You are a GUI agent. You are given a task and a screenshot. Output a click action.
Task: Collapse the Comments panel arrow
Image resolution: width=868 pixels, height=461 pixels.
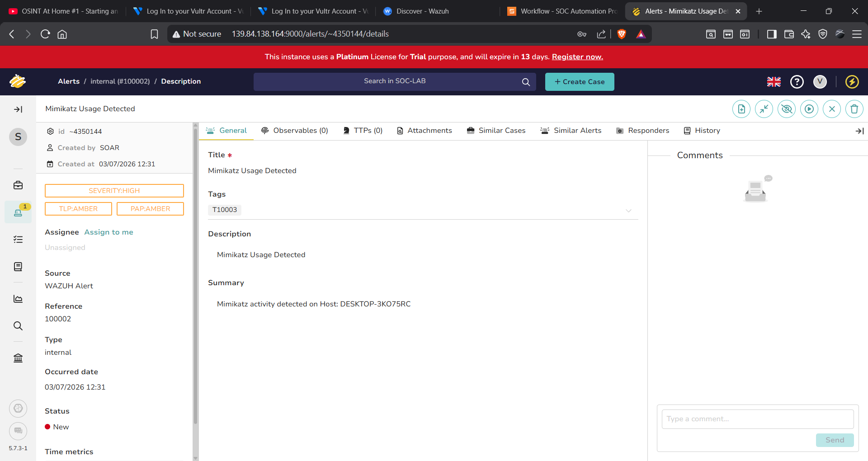point(859,131)
